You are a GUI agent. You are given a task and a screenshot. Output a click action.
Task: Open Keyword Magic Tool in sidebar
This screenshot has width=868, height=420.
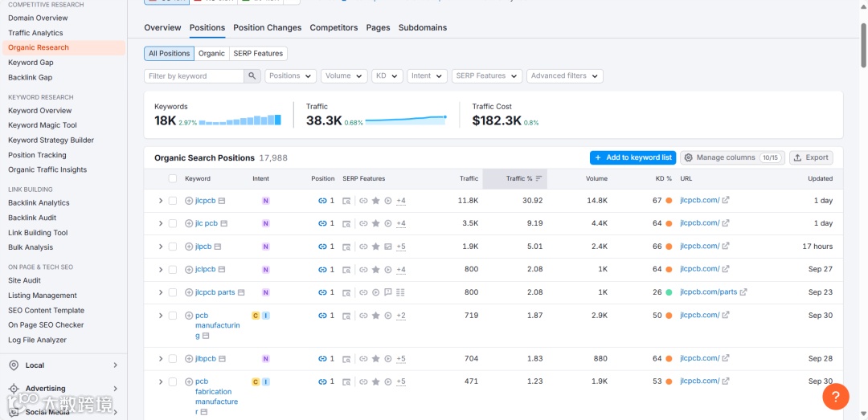43,125
